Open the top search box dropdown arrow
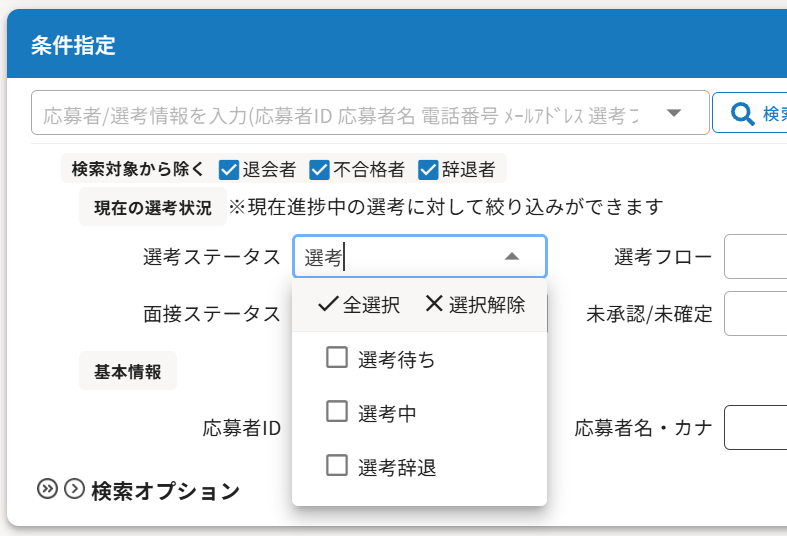The image size is (787, 536). coord(673,113)
